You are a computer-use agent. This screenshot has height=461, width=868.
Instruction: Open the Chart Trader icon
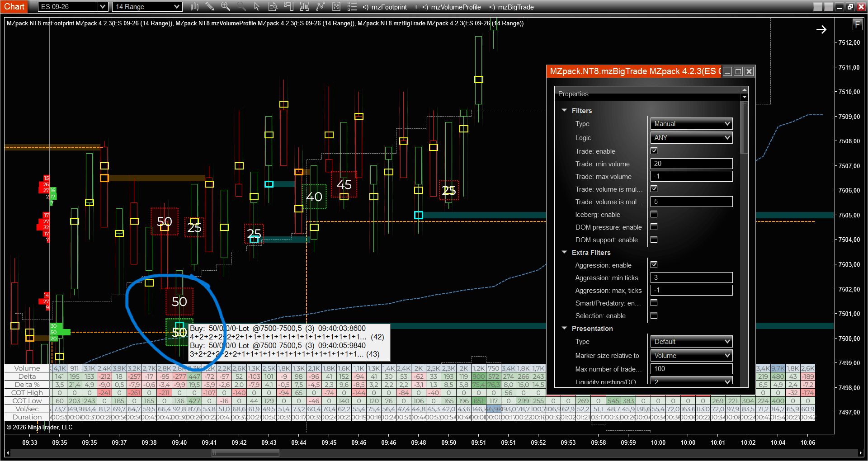pyautogui.click(x=288, y=7)
